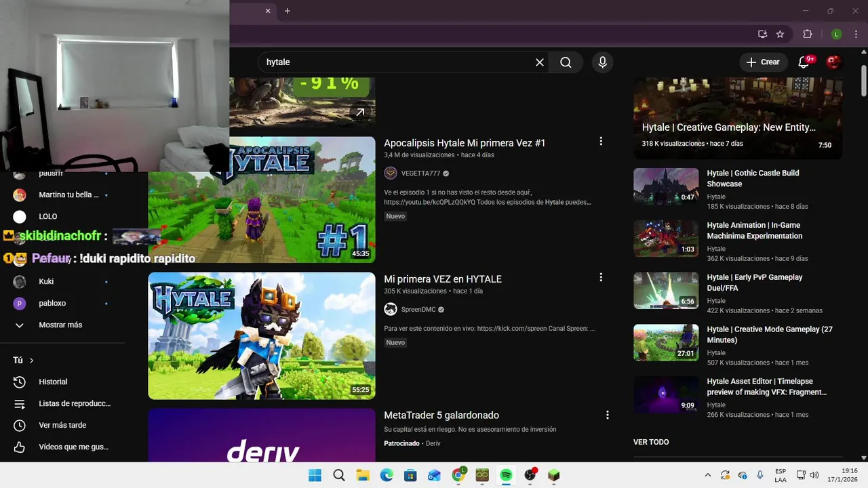Viewport: 868px width, 488px height.
Task: Open Windows taskbar search
Action: [339, 475]
